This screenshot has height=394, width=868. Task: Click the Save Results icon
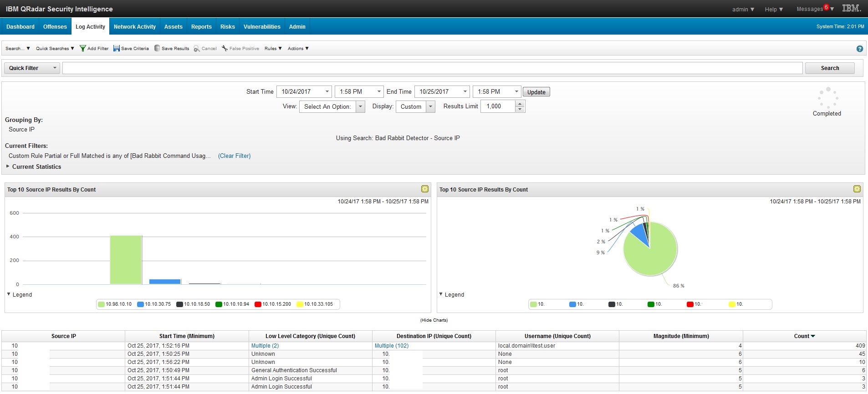(157, 49)
